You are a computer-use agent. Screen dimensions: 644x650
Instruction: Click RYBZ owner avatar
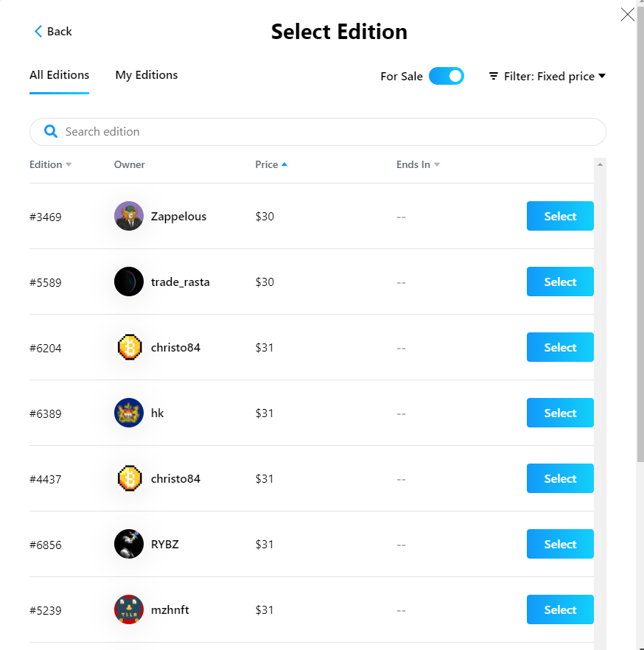coord(129,544)
